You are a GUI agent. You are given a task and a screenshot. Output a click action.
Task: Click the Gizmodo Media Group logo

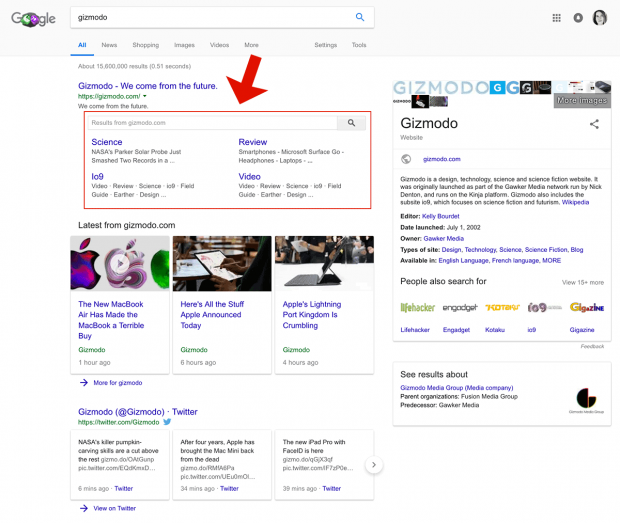point(586,400)
